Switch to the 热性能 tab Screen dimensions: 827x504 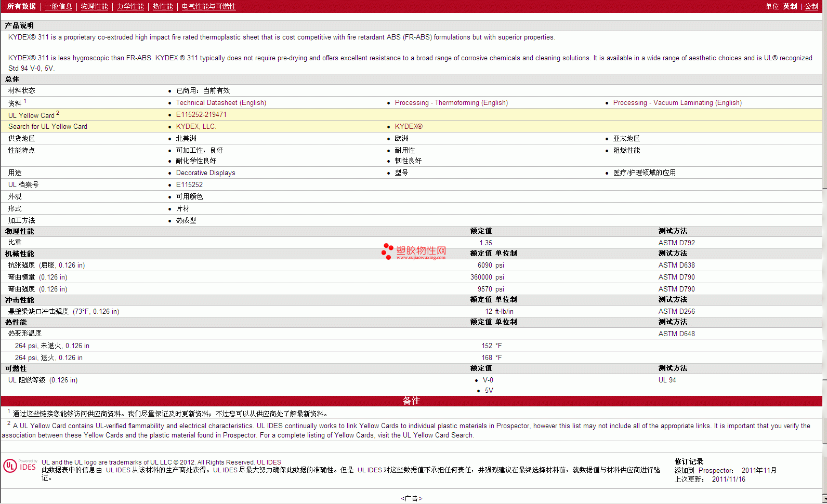click(163, 6)
